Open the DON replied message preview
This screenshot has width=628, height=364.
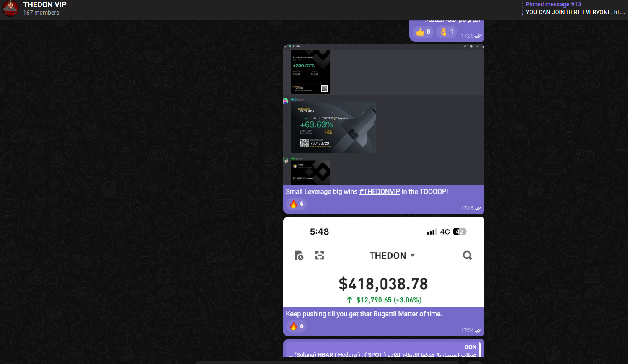tap(383, 351)
